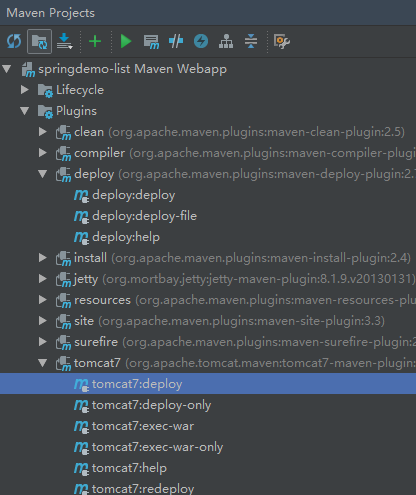This screenshot has width=416, height=495.
Task: Click the Maven Projects panel title
Action: (x=50, y=13)
